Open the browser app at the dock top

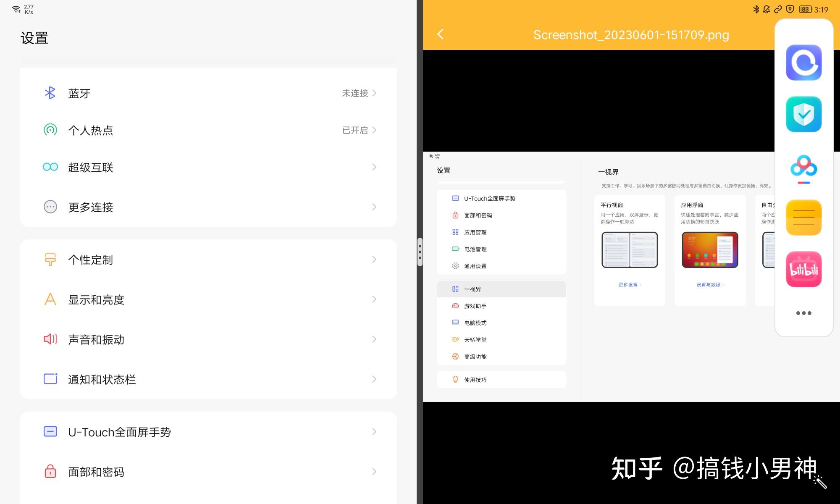803,62
